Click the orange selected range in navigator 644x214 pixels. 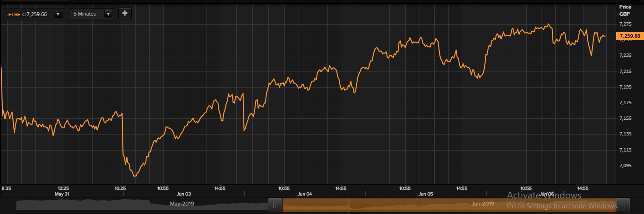449,205
